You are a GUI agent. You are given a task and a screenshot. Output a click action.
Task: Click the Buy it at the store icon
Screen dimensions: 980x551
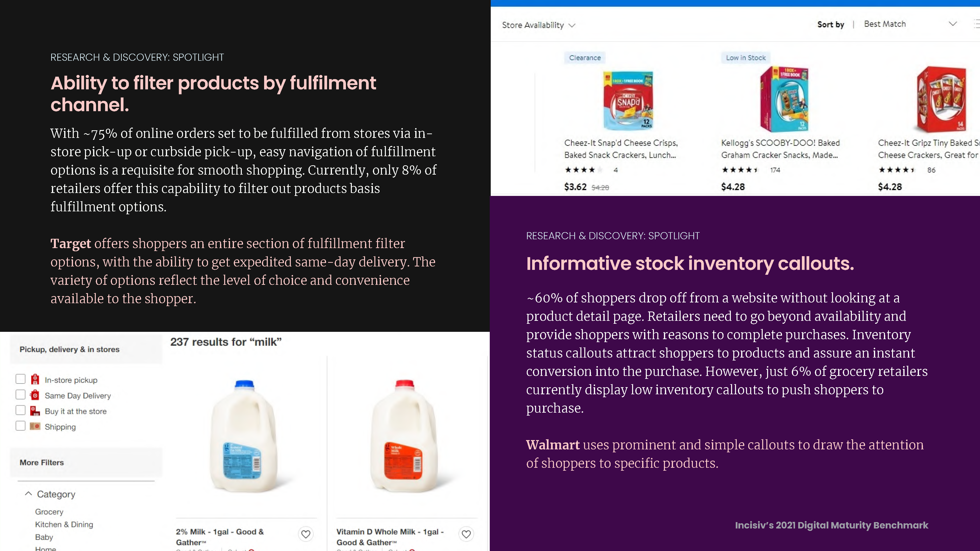pos(35,411)
